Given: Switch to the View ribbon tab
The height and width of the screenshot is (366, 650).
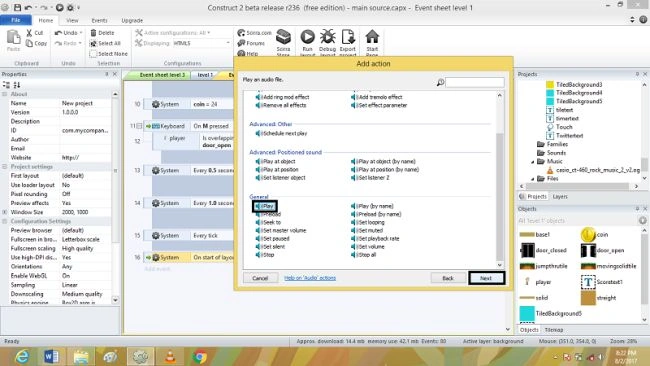Looking at the screenshot, I should 72,20.
